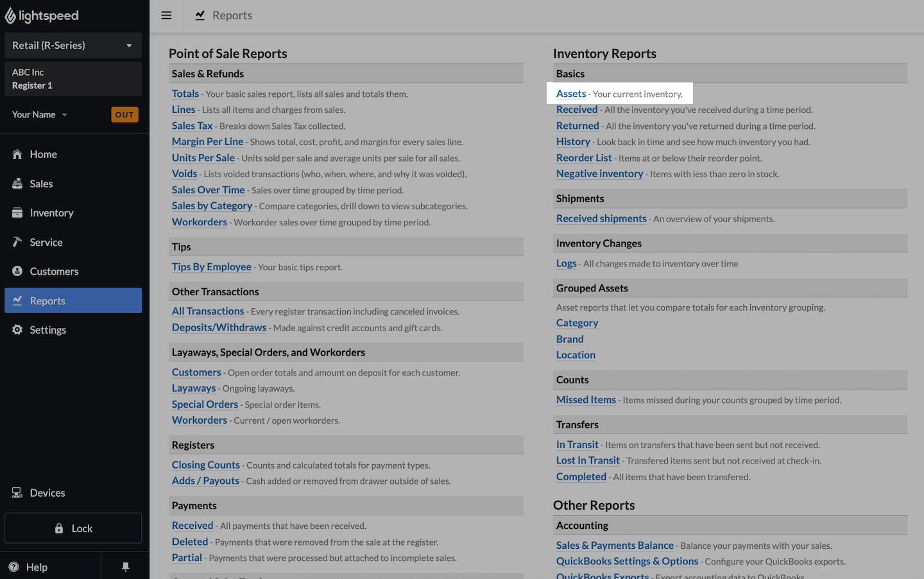Click the OUT clock status badge

click(124, 115)
